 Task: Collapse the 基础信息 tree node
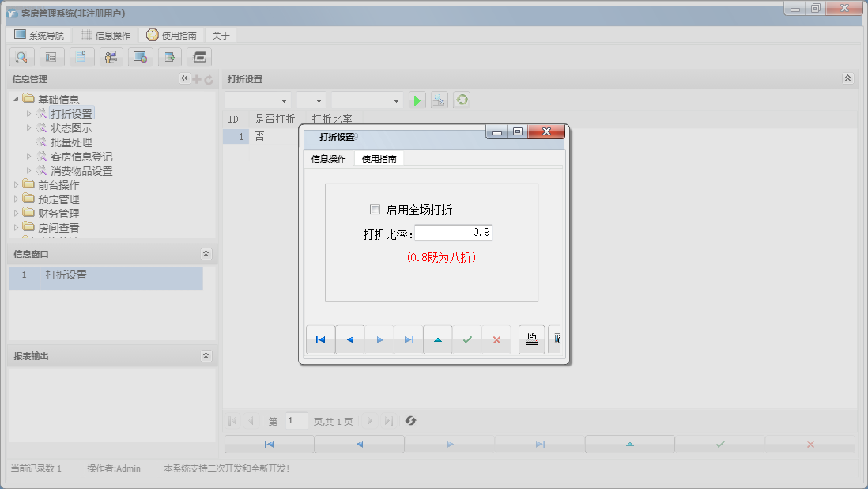(17, 98)
